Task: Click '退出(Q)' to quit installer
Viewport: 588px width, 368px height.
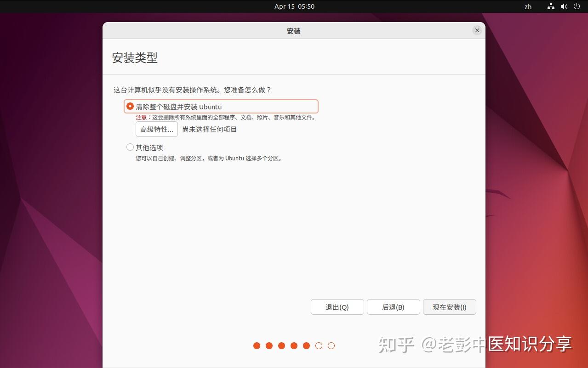Action: [x=337, y=307]
